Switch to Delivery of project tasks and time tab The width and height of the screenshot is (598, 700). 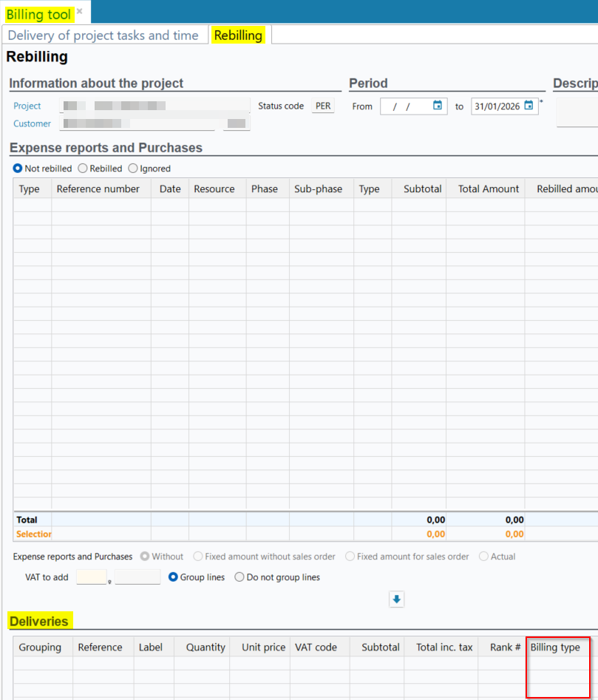[103, 35]
